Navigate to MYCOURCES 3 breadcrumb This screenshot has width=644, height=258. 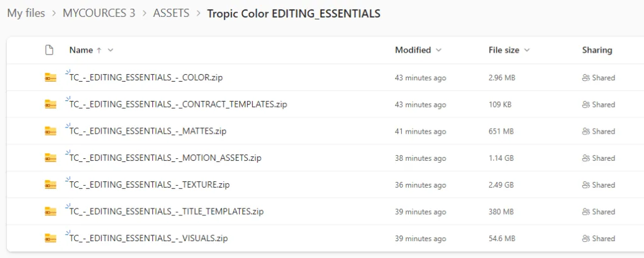point(99,13)
